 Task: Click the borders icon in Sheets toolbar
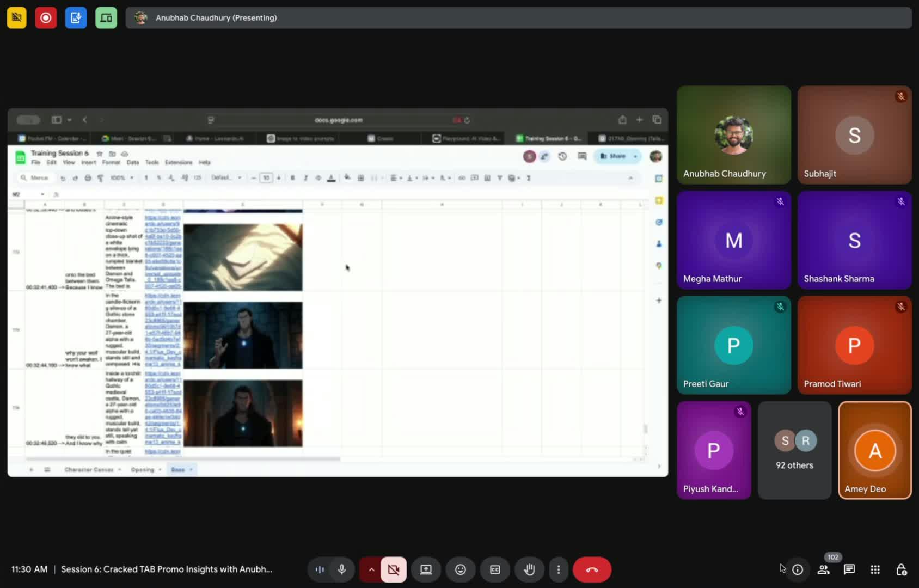pos(360,178)
